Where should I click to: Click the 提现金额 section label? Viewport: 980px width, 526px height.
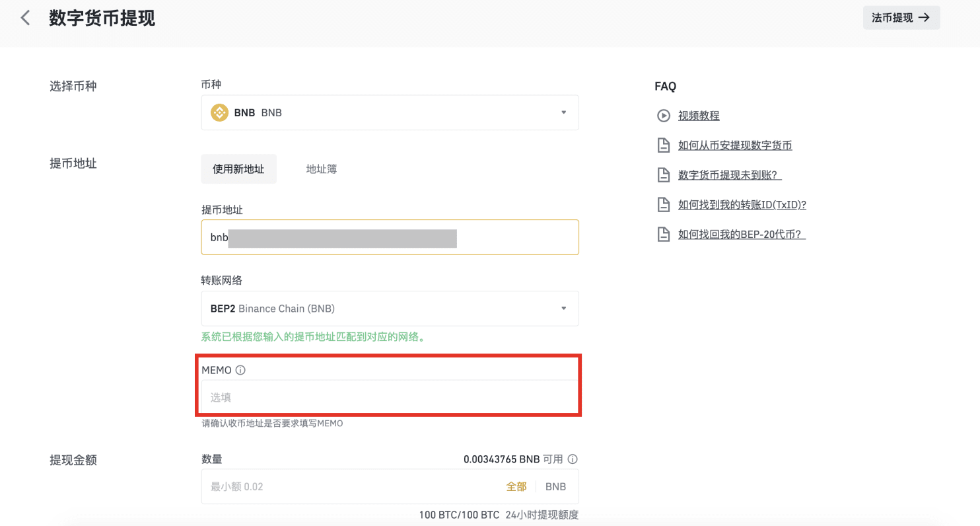point(73,461)
